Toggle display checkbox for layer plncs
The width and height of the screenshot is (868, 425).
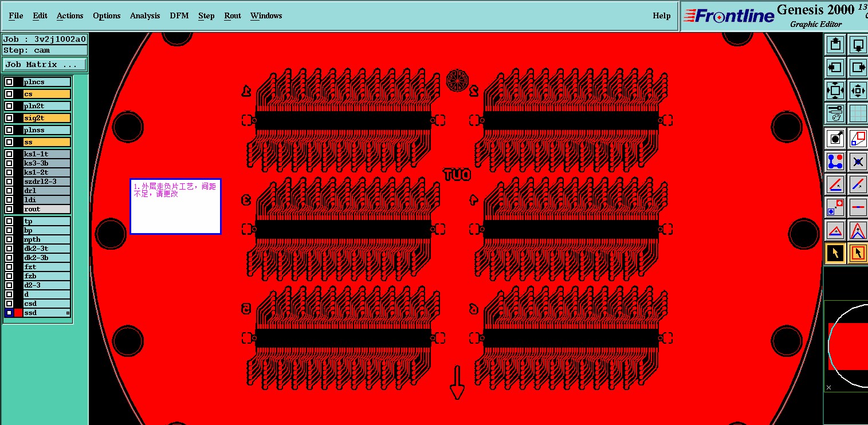[x=9, y=82]
